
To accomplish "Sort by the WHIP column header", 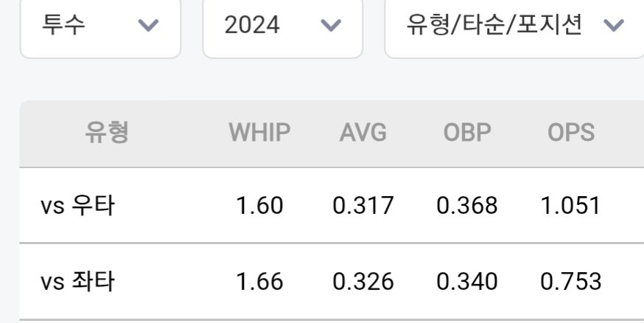I will [x=259, y=132].
